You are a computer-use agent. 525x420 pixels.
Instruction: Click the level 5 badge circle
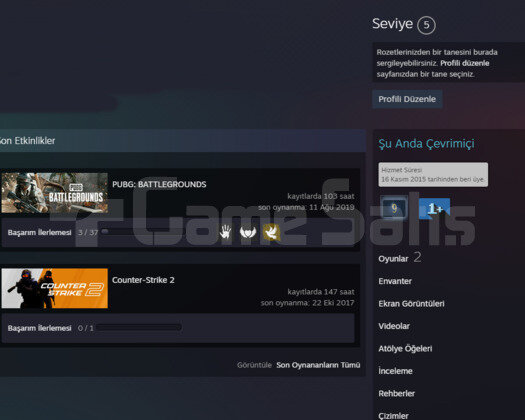click(426, 25)
